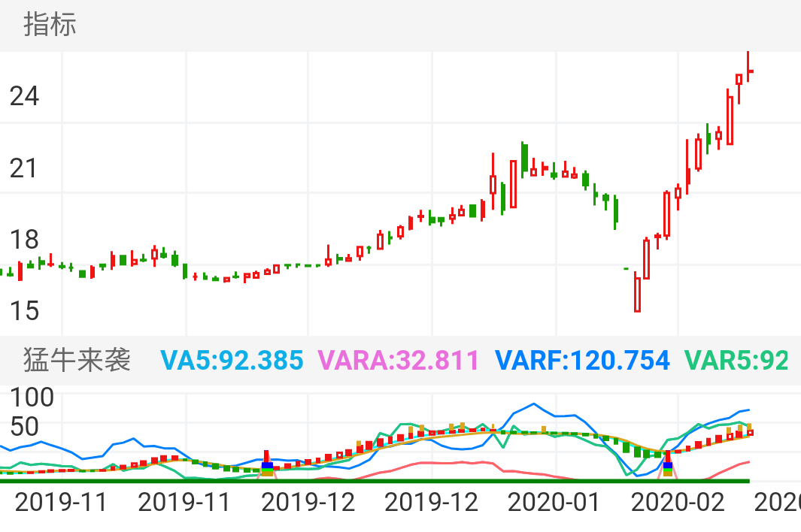Click the 24 price axis label
This screenshot has height=532, width=801.
click(24, 96)
